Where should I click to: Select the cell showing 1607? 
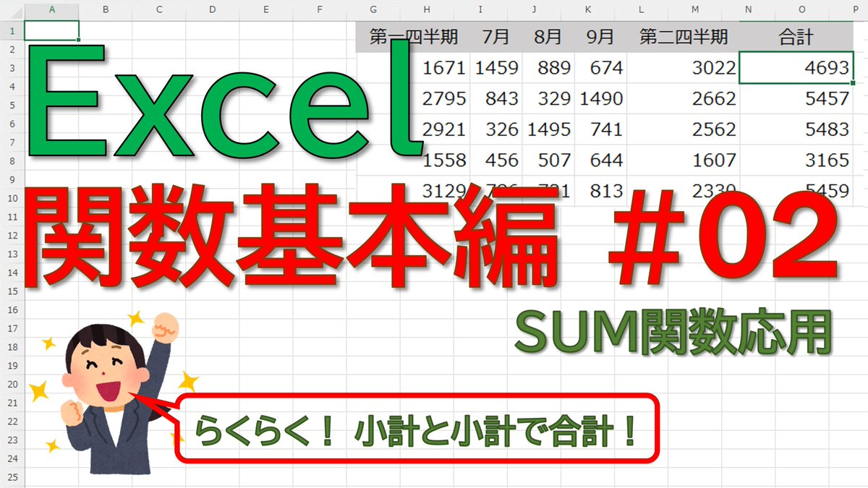tap(684, 160)
